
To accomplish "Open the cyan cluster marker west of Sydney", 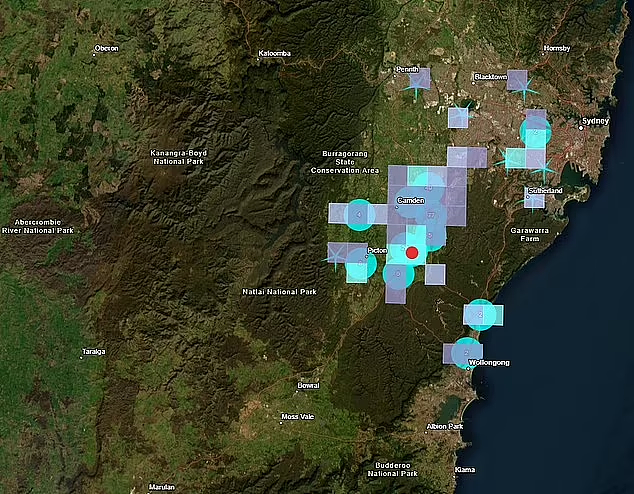I will tap(535, 131).
